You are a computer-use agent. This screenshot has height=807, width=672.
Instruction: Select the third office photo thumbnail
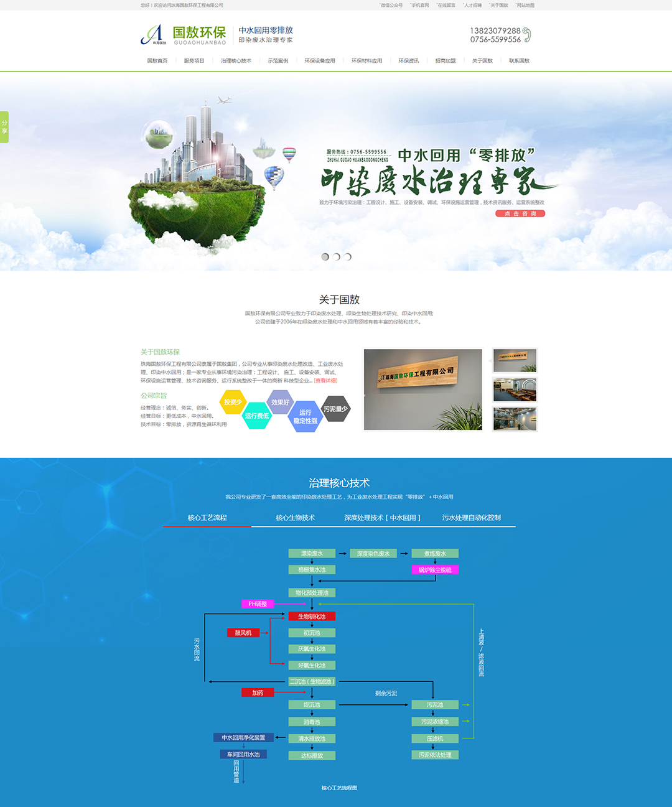pos(515,419)
